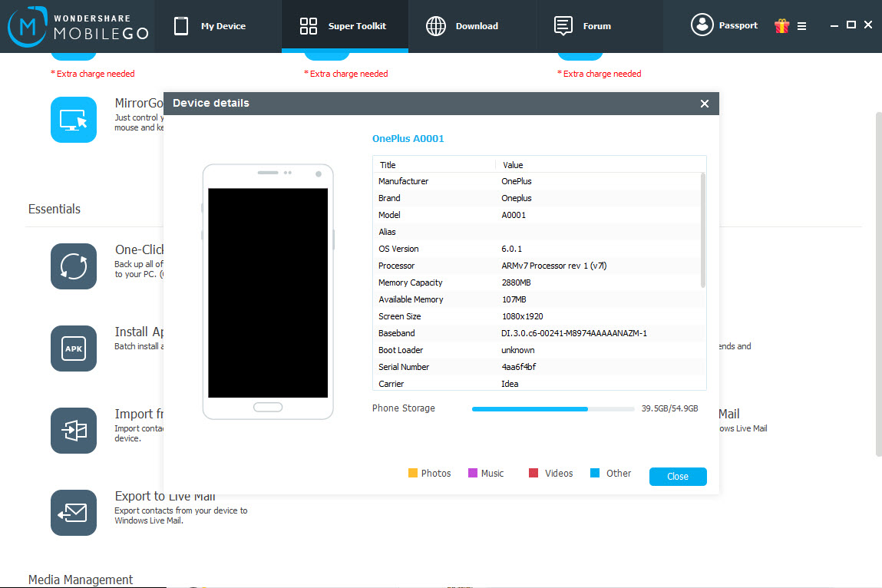Open Export to Live Mail icon

tap(74, 513)
